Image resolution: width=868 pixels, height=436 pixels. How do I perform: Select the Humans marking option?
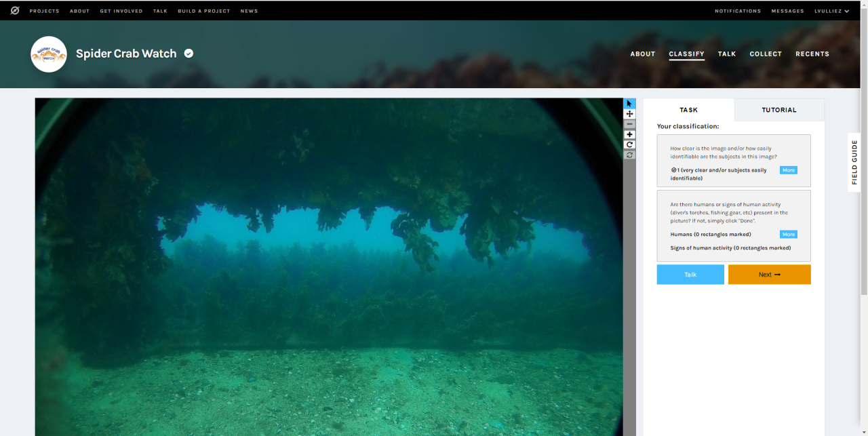click(711, 235)
